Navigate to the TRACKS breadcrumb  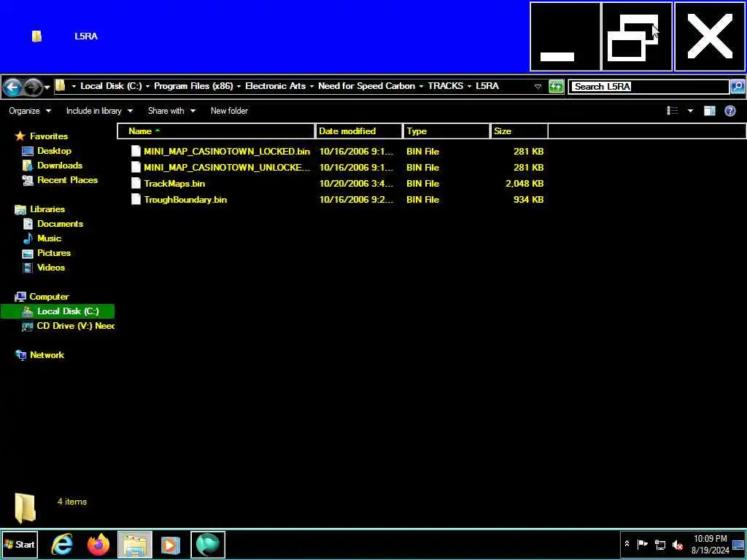pos(446,86)
